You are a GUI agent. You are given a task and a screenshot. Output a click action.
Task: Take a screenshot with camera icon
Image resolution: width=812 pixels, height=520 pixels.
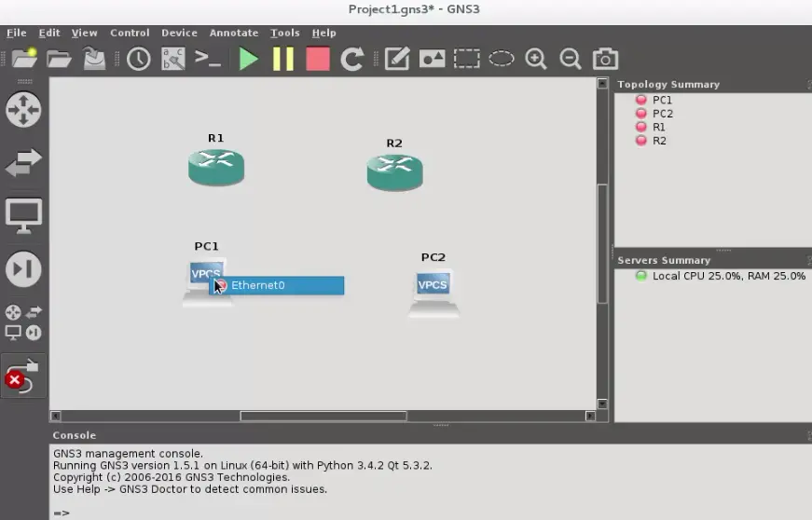click(x=605, y=59)
